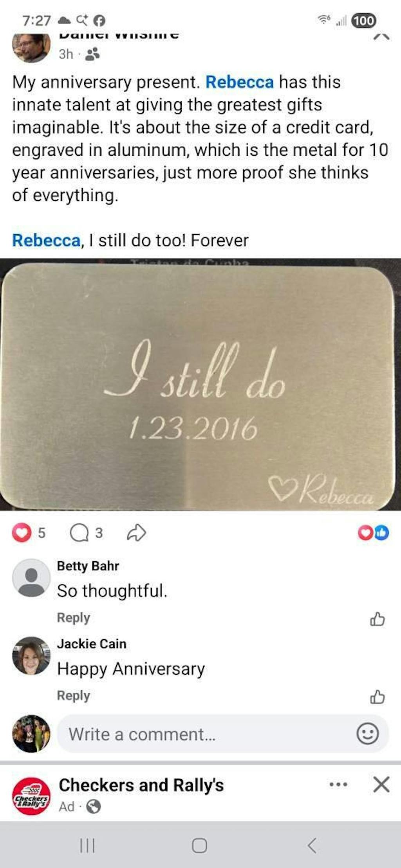Open the three-dot menu on Checkers ad

[338, 784]
